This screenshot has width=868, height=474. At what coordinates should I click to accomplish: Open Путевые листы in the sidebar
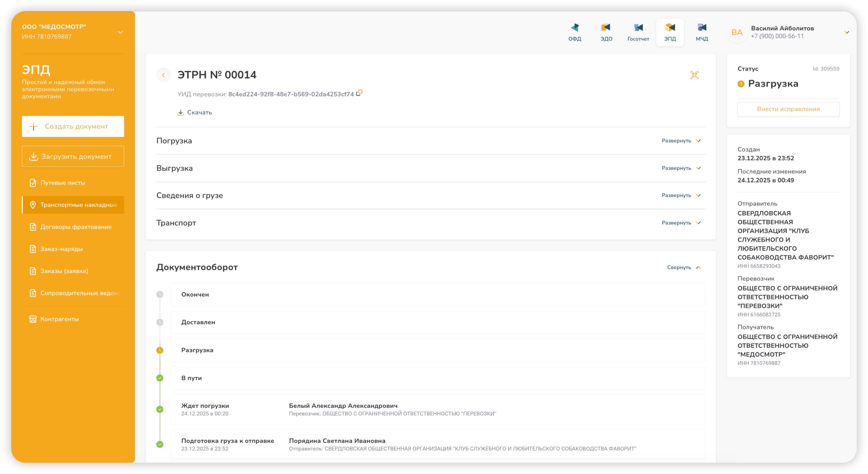pyautogui.click(x=63, y=182)
